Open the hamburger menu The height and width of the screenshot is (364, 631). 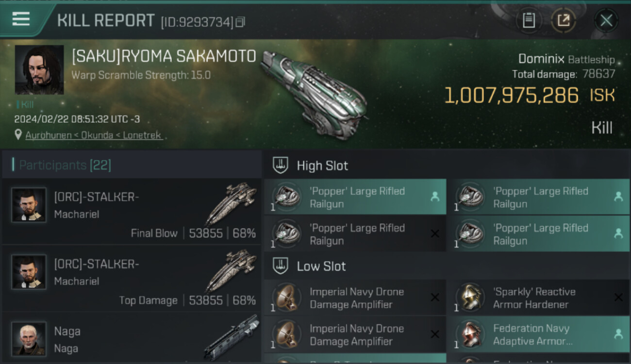pyautogui.click(x=21, y=19)
